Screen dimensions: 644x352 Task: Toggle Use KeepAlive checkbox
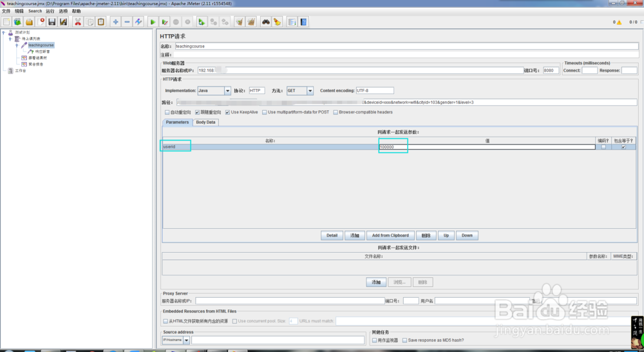point(227,112)
